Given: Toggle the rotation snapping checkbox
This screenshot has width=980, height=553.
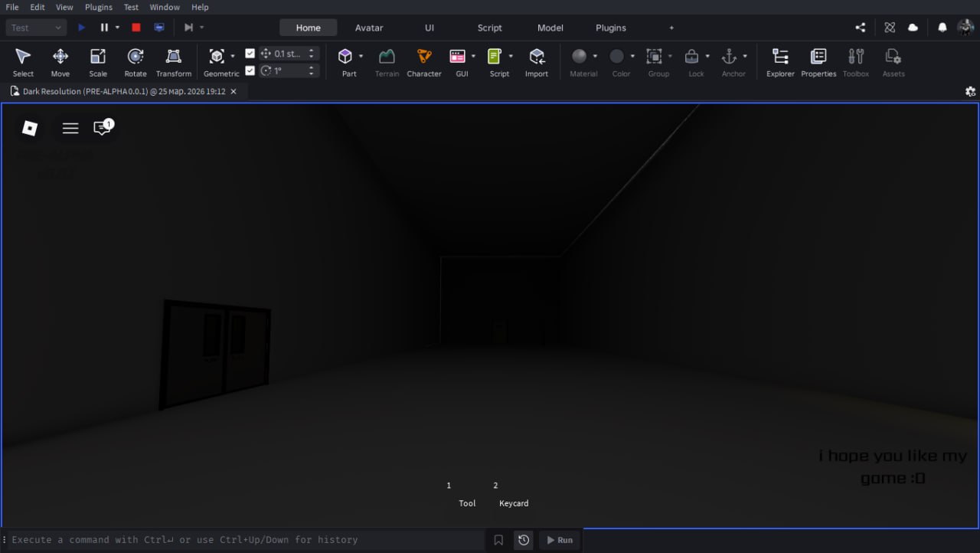Looking at the screenshot, I should (250, 70).
